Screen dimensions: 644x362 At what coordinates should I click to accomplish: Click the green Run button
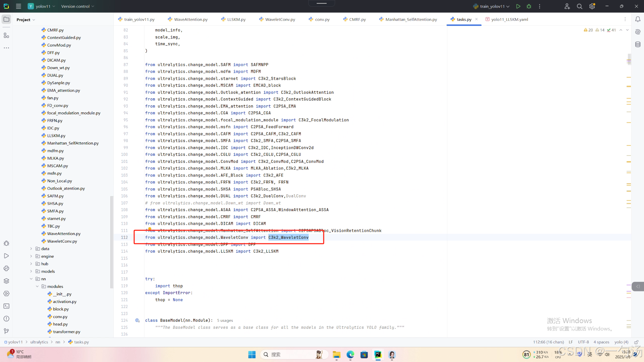coord(518,6)
